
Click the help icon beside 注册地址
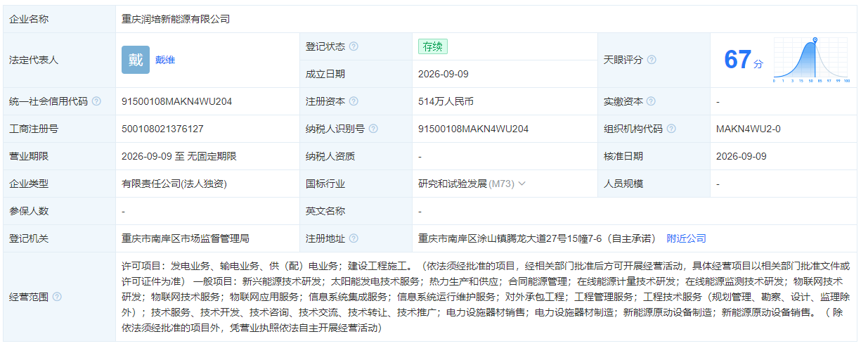point(354,238)
